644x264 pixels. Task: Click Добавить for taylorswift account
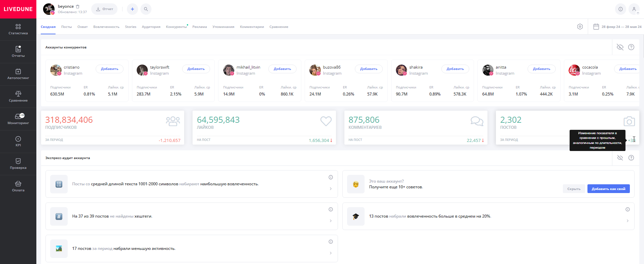pyautogui.click(x=196, y=69)
